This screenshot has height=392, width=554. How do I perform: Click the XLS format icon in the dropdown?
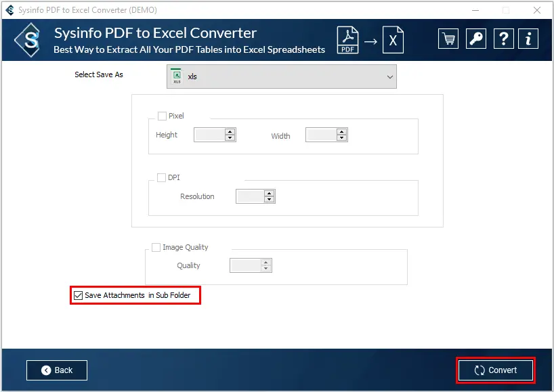click(x=176, y=77)
